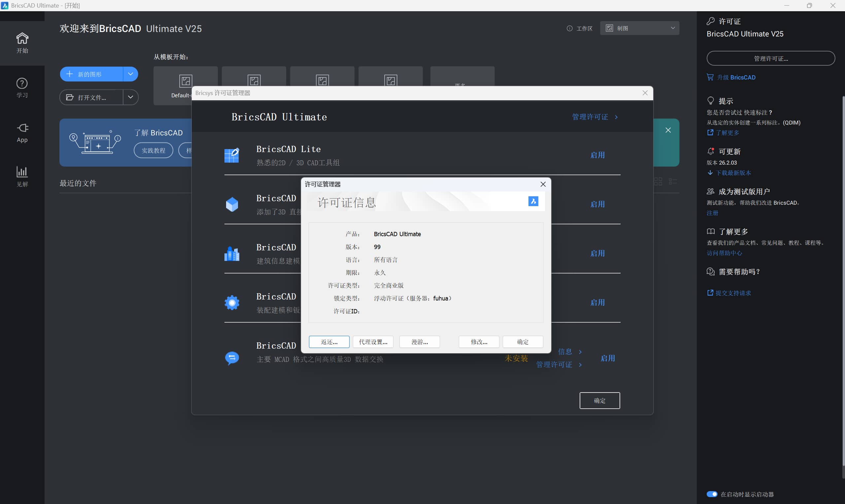This screenshot has height=504, width=845.
Task: Click the external-link icon beside 提交支持请求
Action: click(710, 293)
